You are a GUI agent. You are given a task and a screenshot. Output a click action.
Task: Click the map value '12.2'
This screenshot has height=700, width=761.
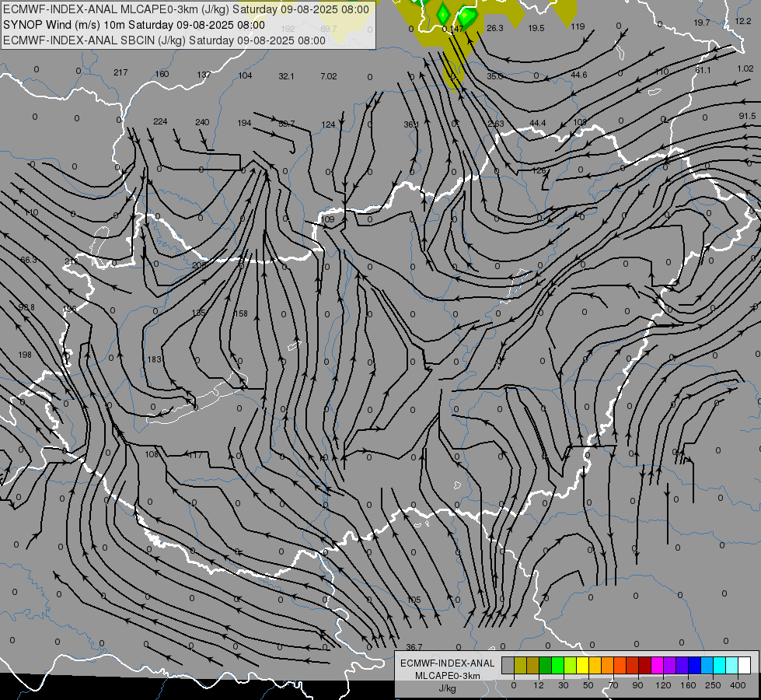pyautogui.click(x=743, y=21)
